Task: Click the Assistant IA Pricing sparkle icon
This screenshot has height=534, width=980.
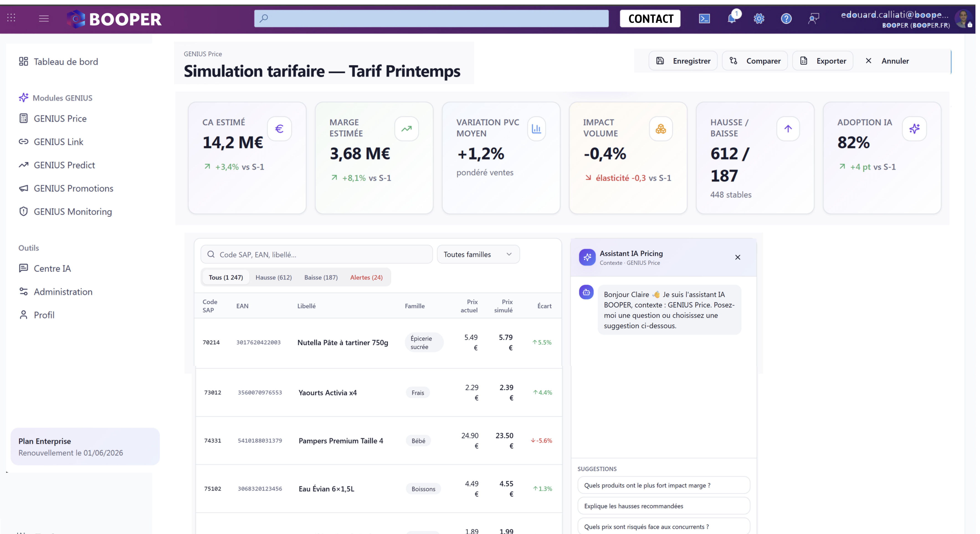Action: pos(587,257)
